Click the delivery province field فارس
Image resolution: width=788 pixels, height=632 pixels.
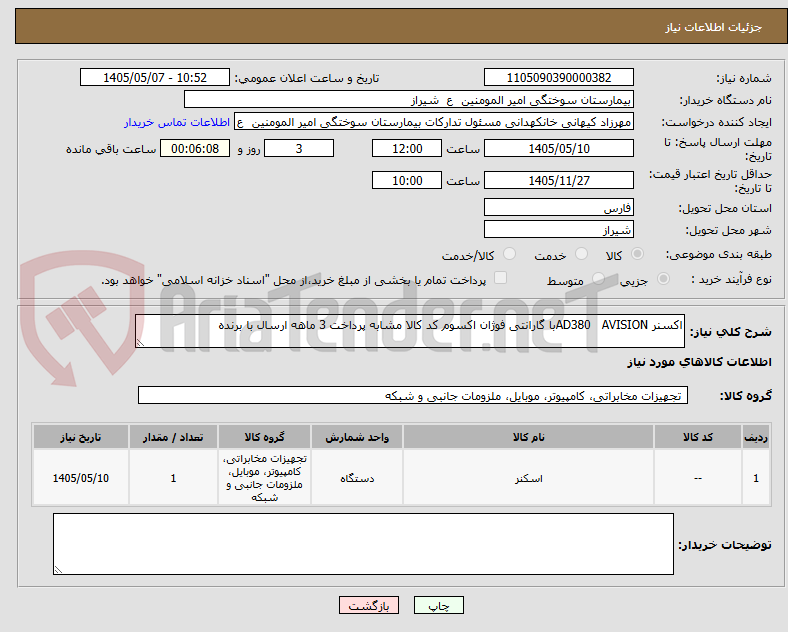click(x=558, y=207)
